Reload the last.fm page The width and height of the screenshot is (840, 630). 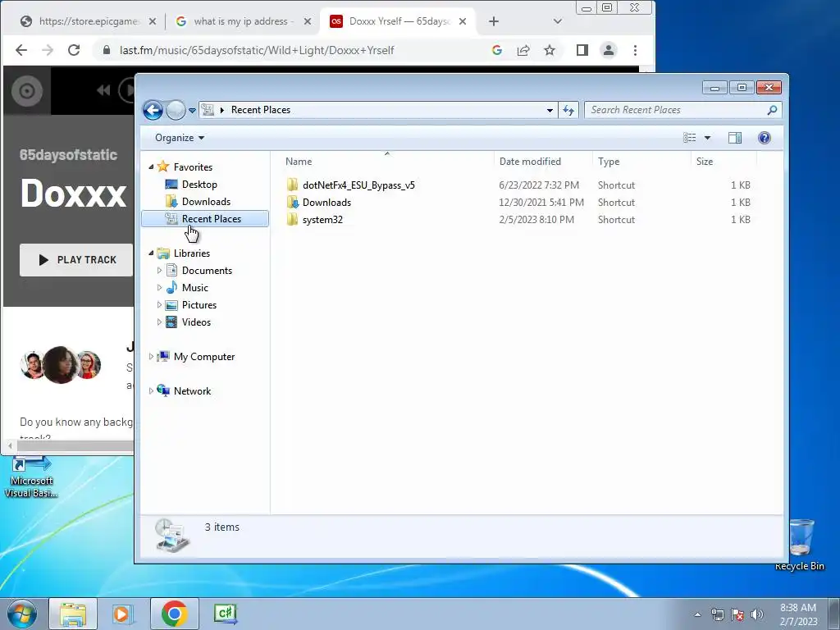pos(74,50)
